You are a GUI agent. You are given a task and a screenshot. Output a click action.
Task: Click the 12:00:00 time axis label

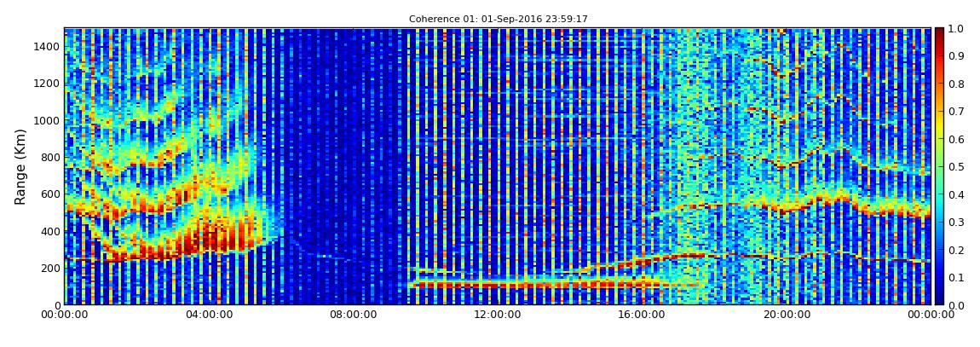[x=497, y=315]
